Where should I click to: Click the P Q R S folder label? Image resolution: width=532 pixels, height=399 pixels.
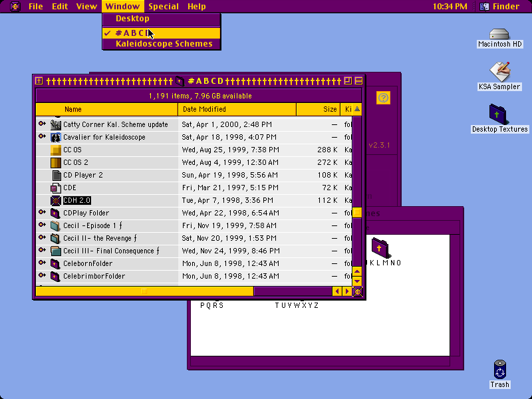pyautogui.click(x=211, y=305)
